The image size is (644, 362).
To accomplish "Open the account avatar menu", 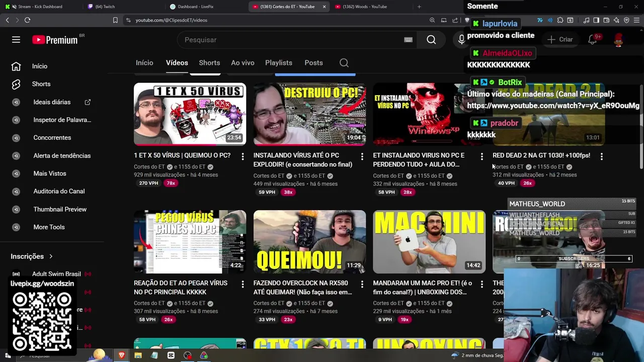I will click(x=619, y=40).
